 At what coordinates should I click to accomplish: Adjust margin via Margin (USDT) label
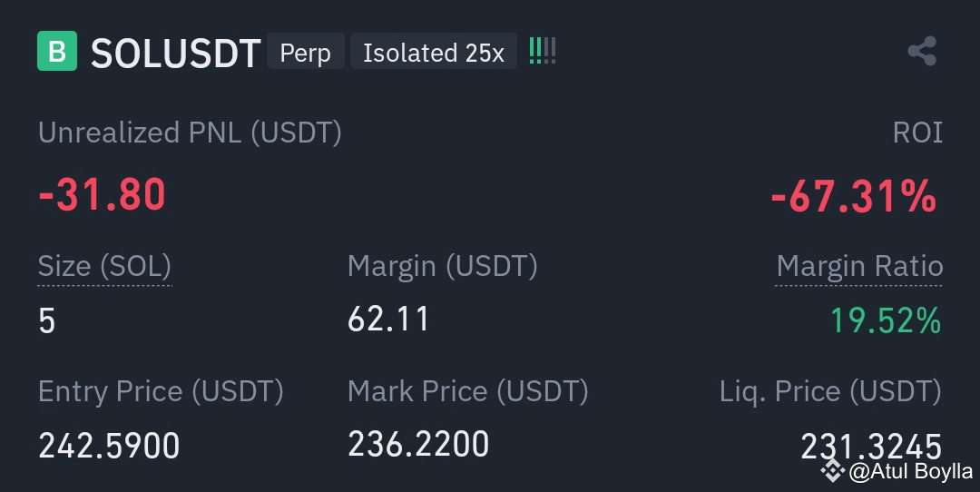pyautogui.click(x=443, y=266)
